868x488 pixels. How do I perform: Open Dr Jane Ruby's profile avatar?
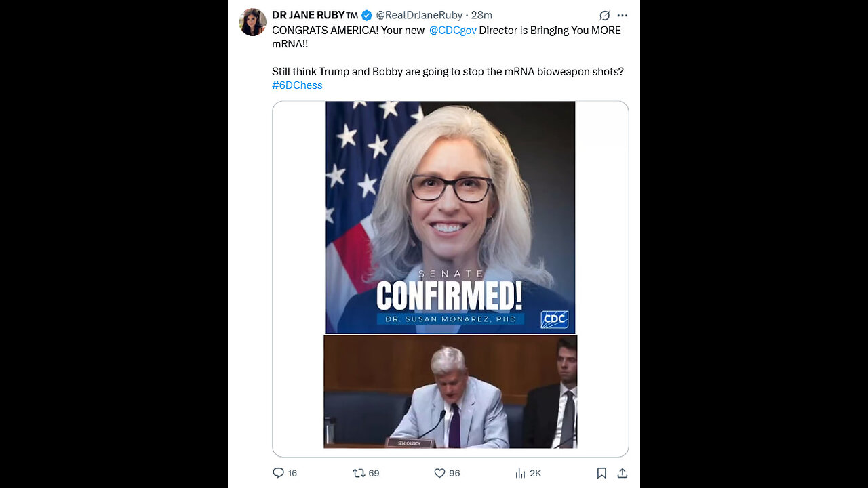tap(252, 22)
